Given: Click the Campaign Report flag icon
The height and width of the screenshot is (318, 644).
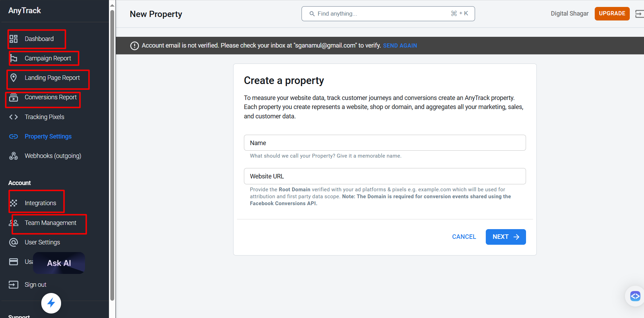Looking at the screenshot, I should pyautogui.click(x=14, y=58).
